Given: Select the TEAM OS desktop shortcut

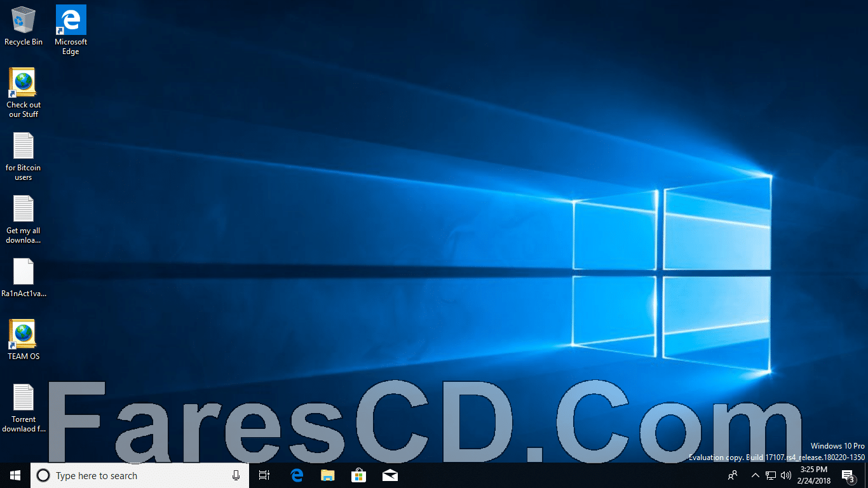Looking at the screenshot, I should click(24, 340).
